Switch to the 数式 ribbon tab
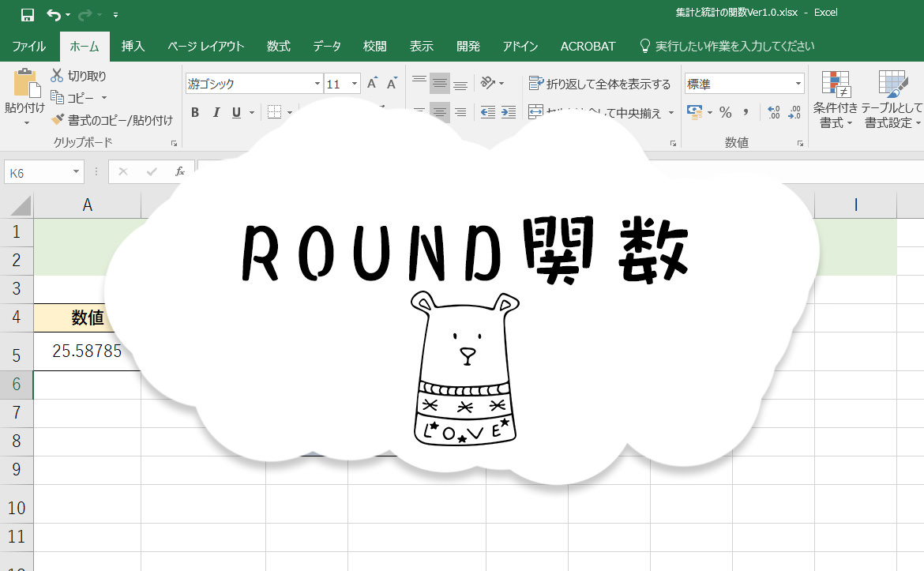 [x=278, y=46]
